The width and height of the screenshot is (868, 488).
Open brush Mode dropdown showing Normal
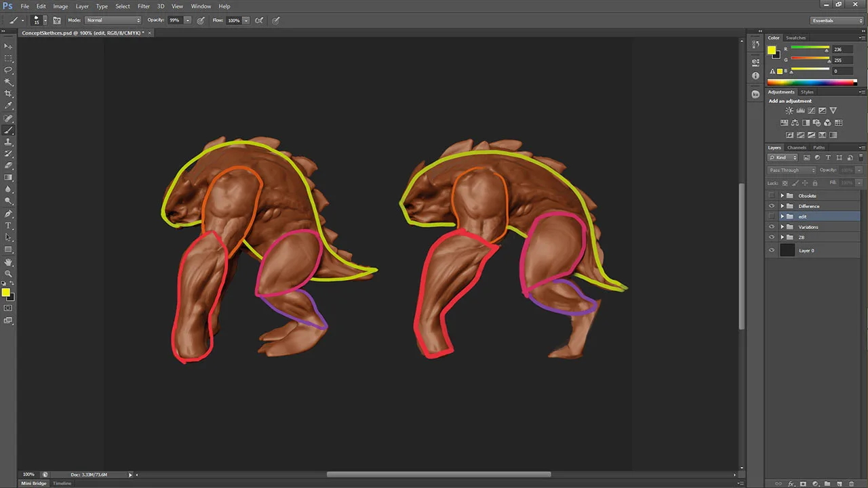pyautogui.click(x=113, y=20)
